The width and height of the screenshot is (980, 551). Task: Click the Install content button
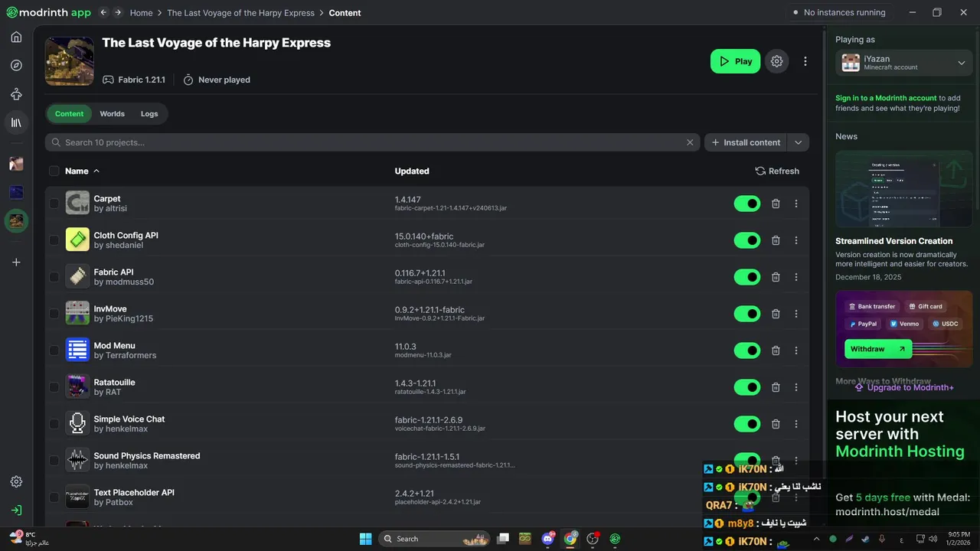pos(746,142)
